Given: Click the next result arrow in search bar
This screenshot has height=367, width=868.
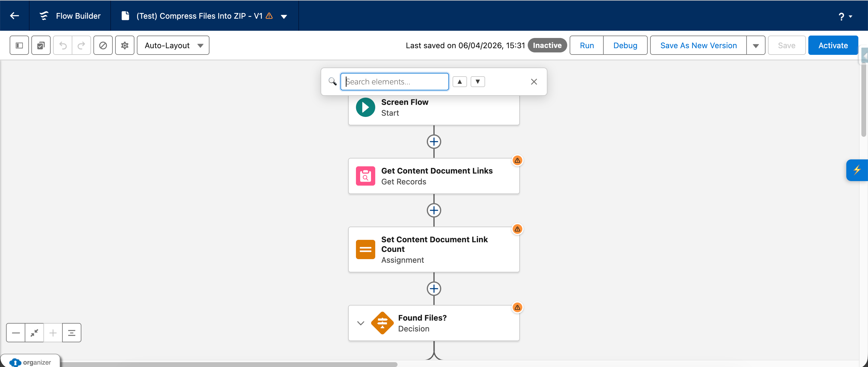Looking at the screenshot, I should click(x=477, y=82).
